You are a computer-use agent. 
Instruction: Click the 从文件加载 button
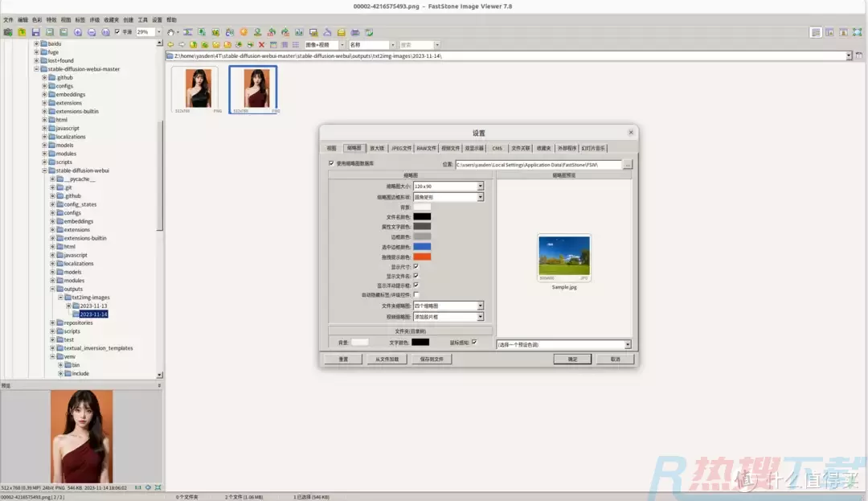pos(387,359)
